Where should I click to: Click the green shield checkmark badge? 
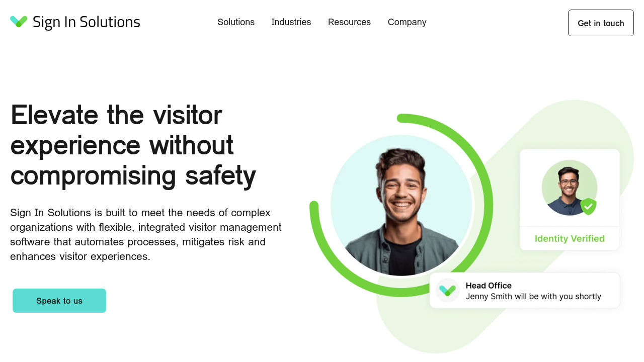pyautogui.click(x=588, y=206)
